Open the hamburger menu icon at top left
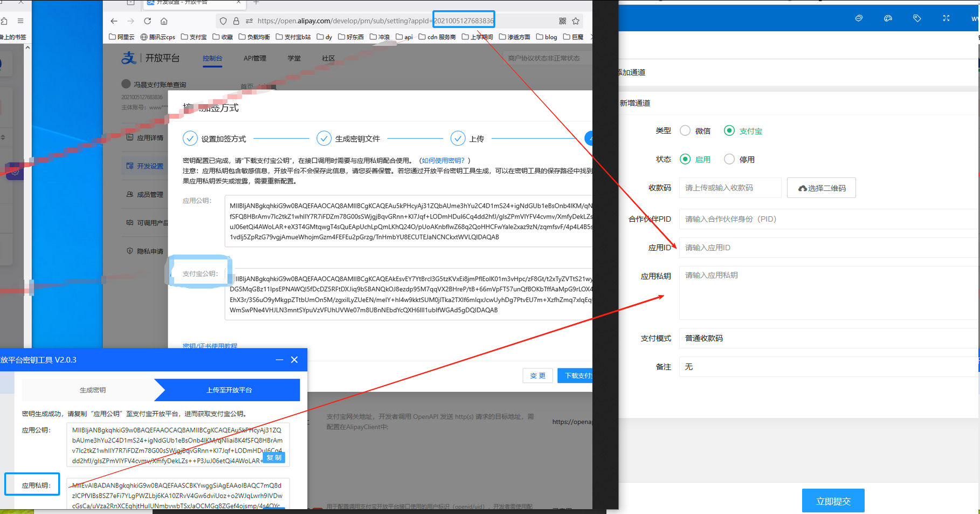 pyautogui.click(x=20, y=21)
